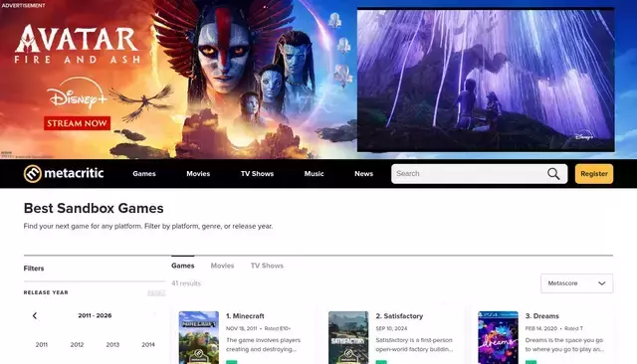Open News in the navigation bar
Image resolution: width=637 pixels, height=364 pixels.
(363, 174)
